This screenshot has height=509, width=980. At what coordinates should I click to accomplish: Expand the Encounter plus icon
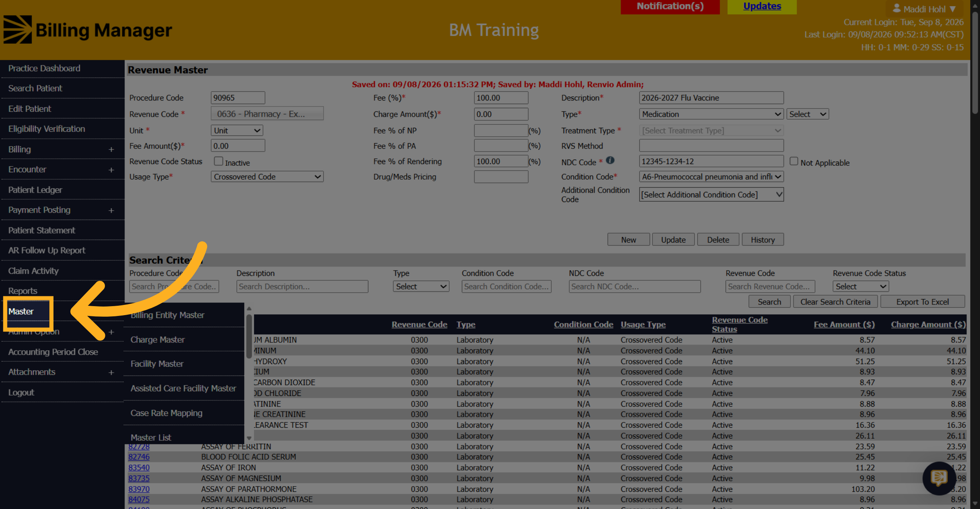point(111,170)
